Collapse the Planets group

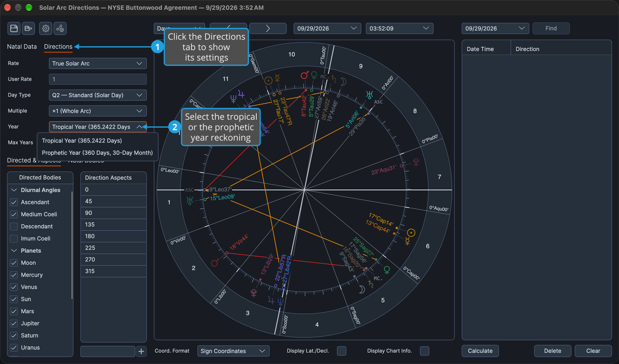[x=14, y=251]
